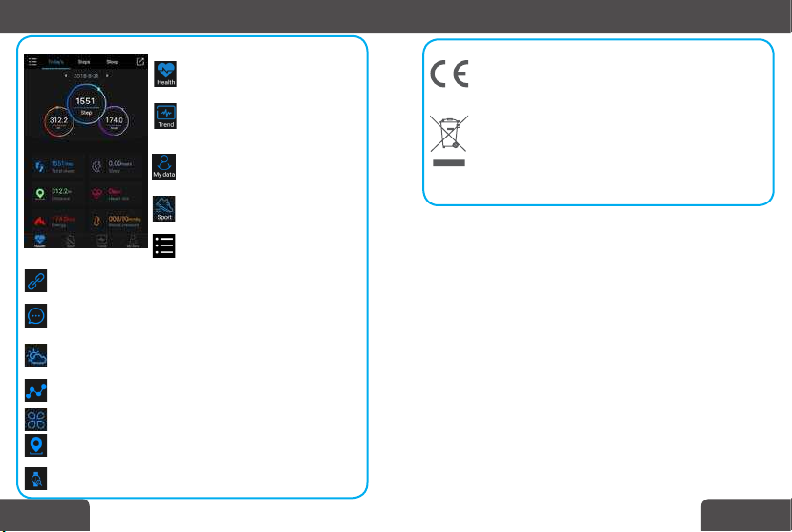Image resolution: width=792 pixels, height=532 pixels.
Task: Go to next date with the right arrow
Action: (x=107, y=76)
